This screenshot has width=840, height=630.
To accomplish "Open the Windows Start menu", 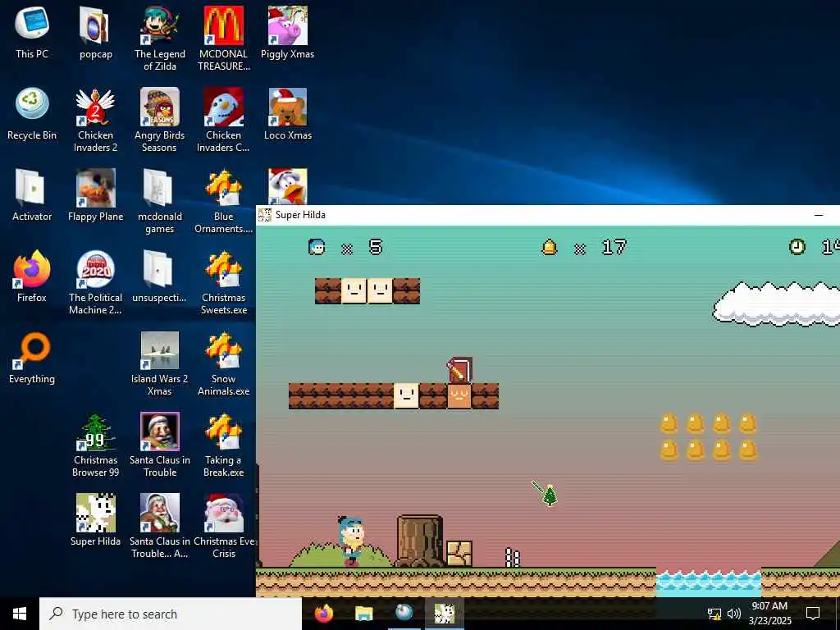I will click(x=20, y=614).
